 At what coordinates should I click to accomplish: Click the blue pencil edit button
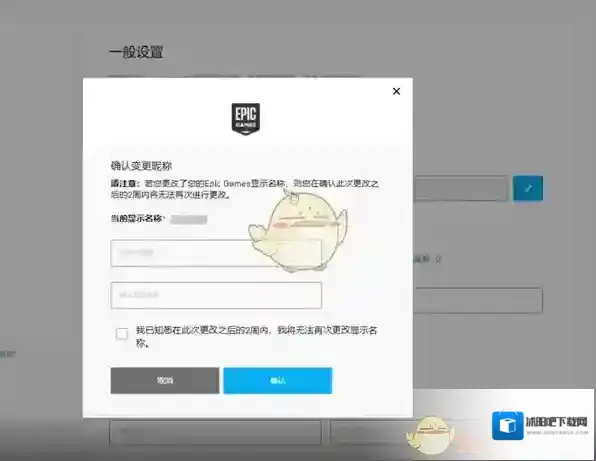coord(528,188)
